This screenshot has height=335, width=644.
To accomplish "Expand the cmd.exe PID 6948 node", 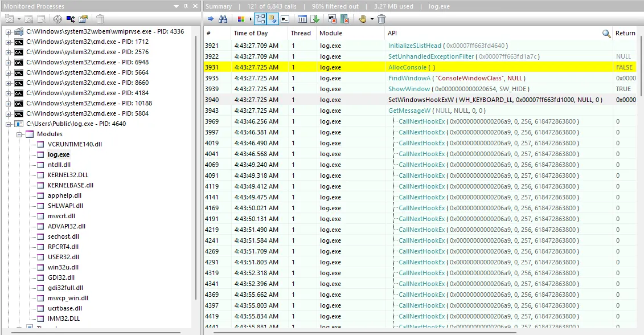I will coord(8,63).
